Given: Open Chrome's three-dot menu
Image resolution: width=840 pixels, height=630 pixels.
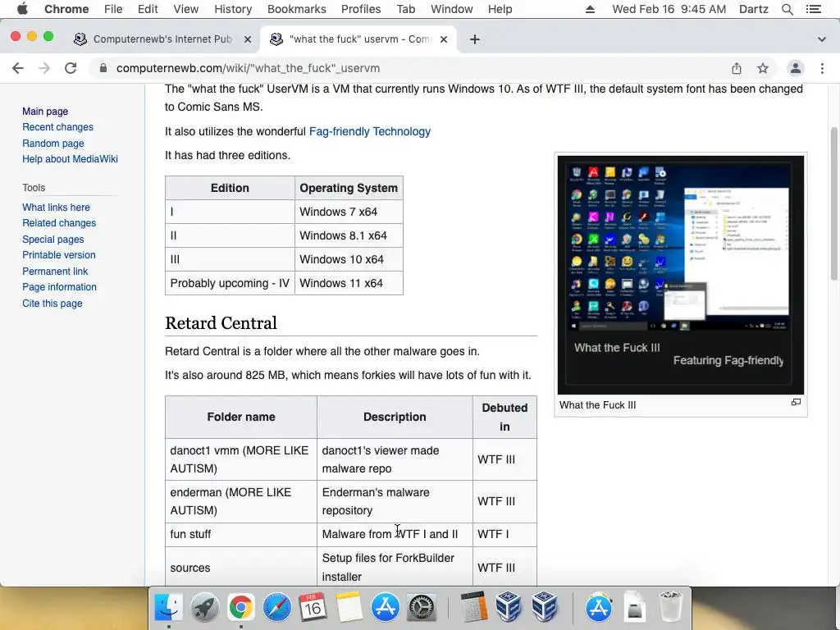Looking at the screenshot, I should [x=822, y=68].
